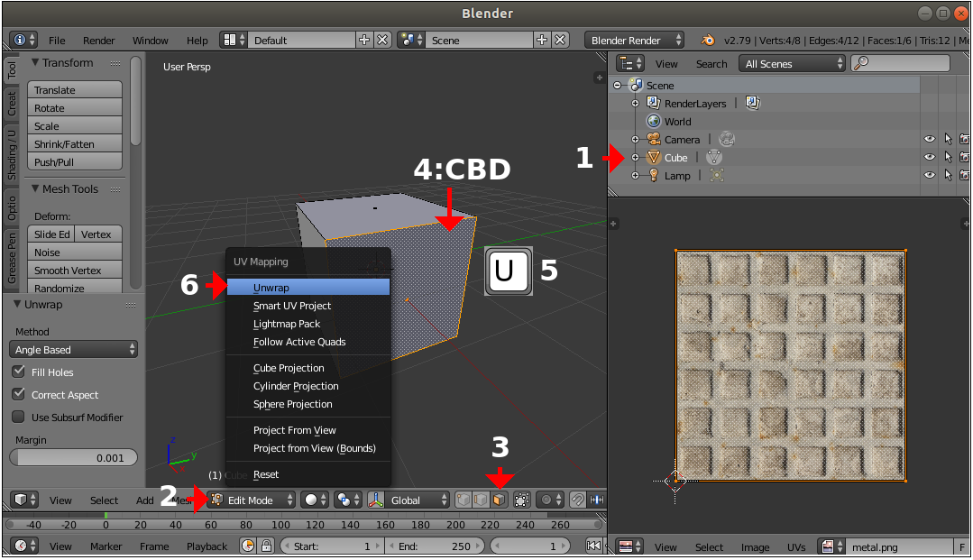Toggle Lamp selectability arrow icon
This screenshot has height=560, width=973.
948,176
